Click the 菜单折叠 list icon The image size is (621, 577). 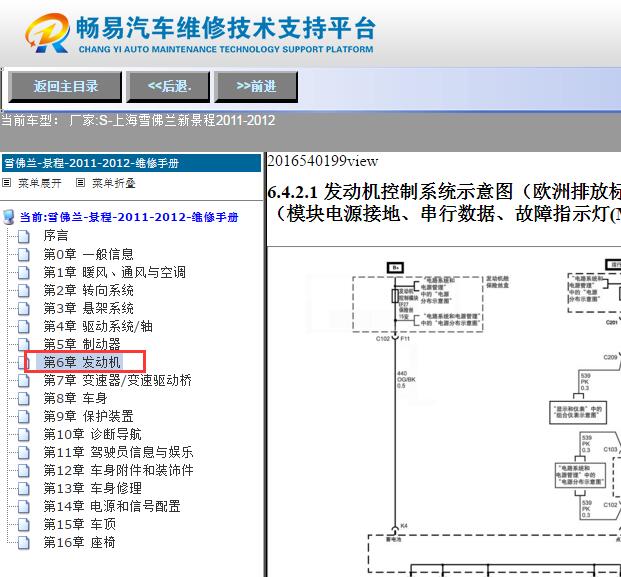click(80, 183)
